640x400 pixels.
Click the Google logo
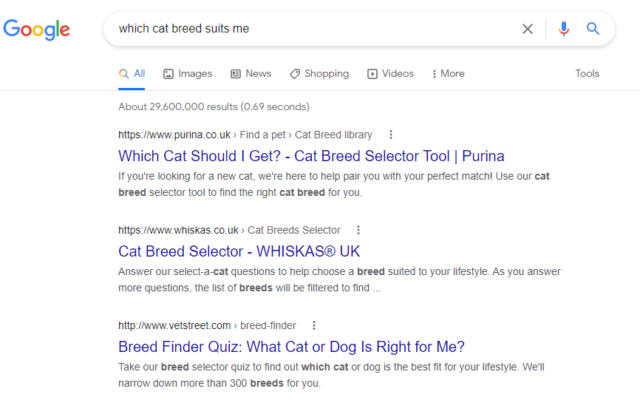(37, 29)
